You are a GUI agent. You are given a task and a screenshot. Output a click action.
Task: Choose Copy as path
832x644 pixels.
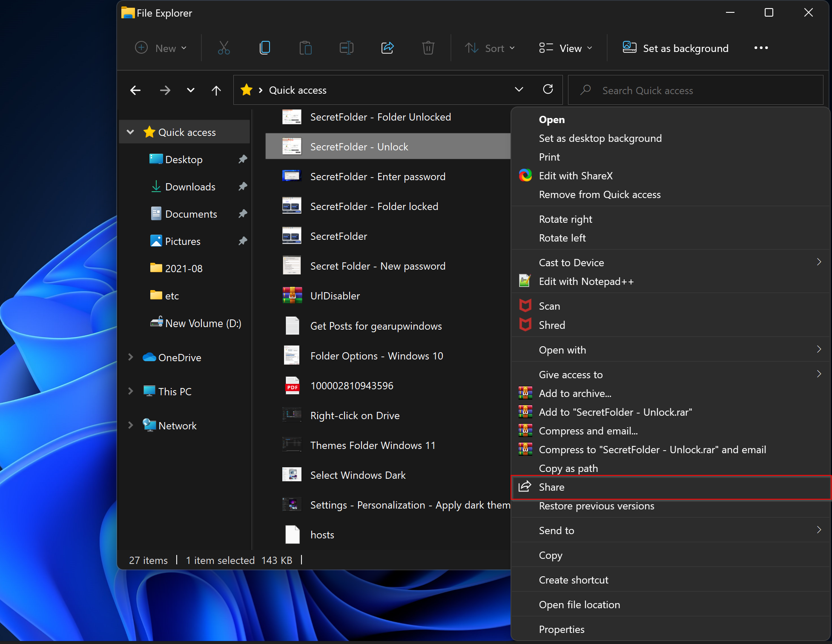[x=670, y=469]
